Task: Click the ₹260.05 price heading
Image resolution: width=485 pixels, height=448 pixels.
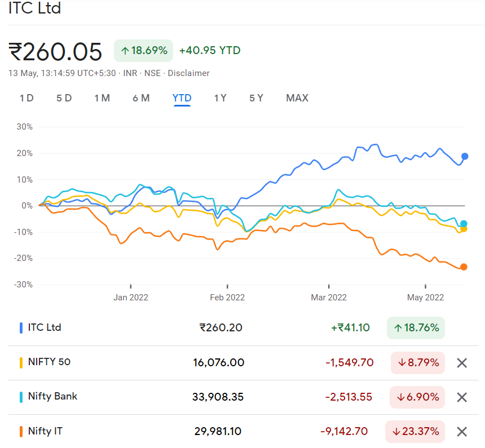Action: click(55, 52)
